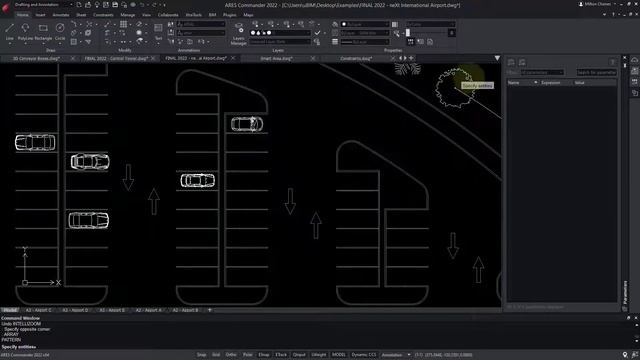
Task: Switch to A3 - Airport C sheet tab
Action: [39, 310]
